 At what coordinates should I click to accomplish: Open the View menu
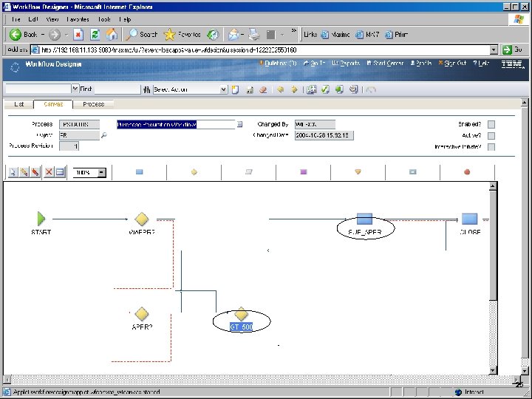(52, 19)
